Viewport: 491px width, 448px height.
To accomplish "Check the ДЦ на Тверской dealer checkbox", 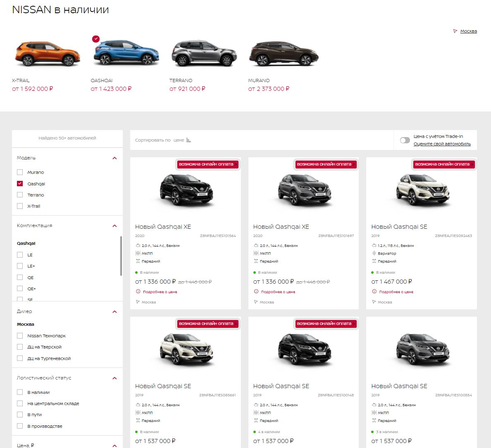I will coord(20,347).
